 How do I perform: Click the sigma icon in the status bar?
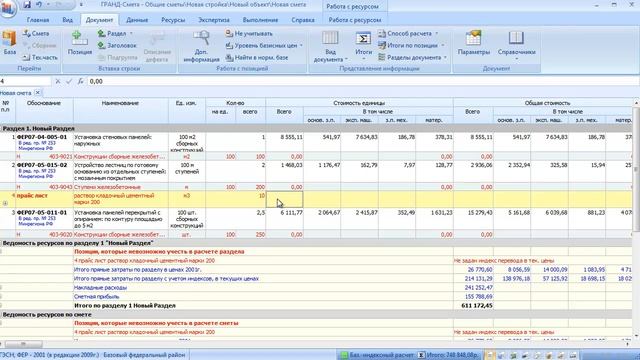point(421,355)
